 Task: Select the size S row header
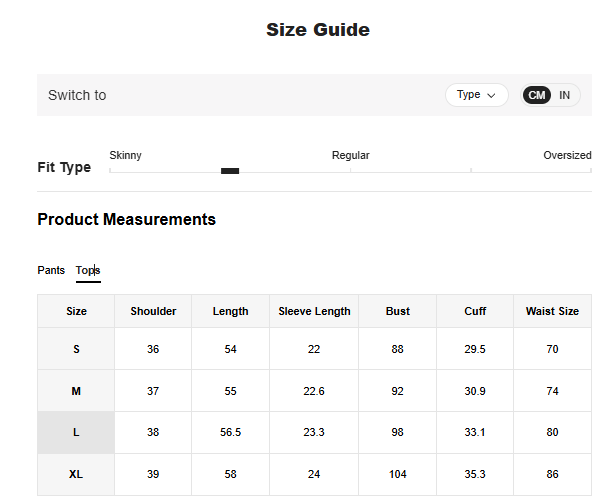pyautogui.click(x=76, y=349)
